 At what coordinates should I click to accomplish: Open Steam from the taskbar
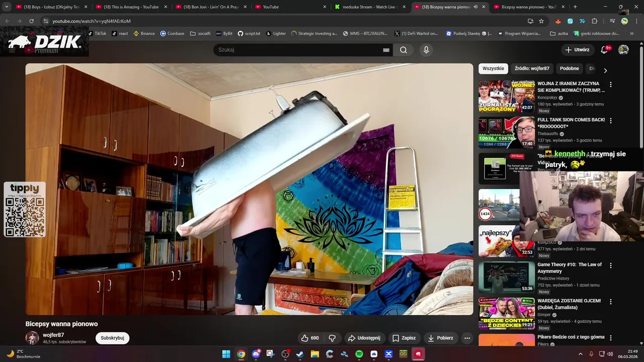point(300,354)
